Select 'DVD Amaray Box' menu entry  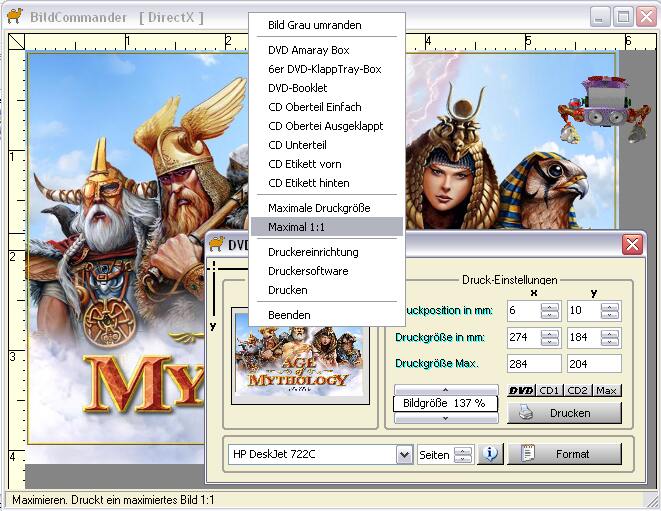[308, 50]
